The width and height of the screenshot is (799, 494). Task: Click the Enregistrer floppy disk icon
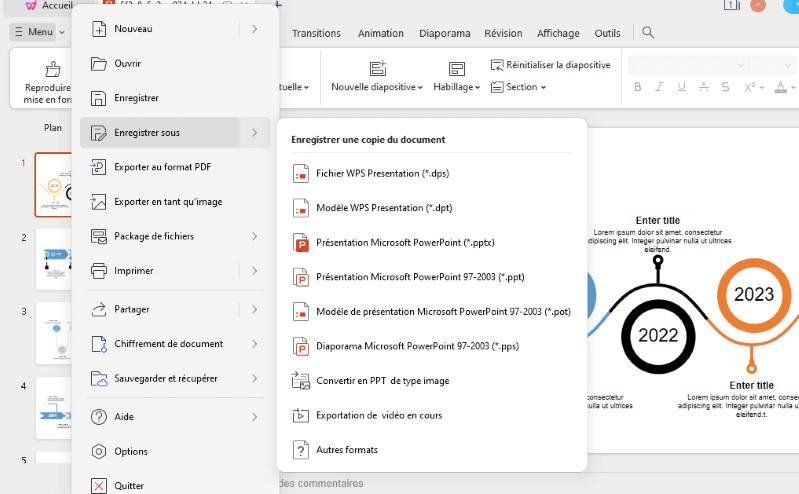click(x=98, y=98)
